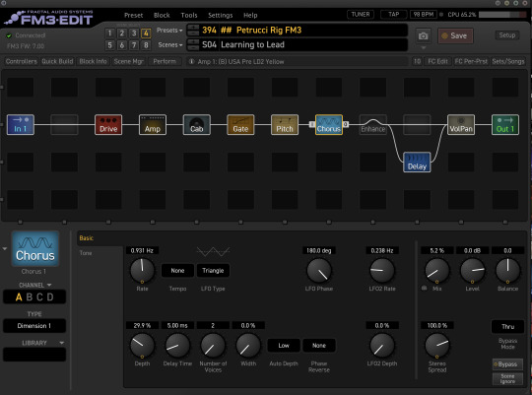Click the Mix knob

pyautogui.click(x=437, y=271)
